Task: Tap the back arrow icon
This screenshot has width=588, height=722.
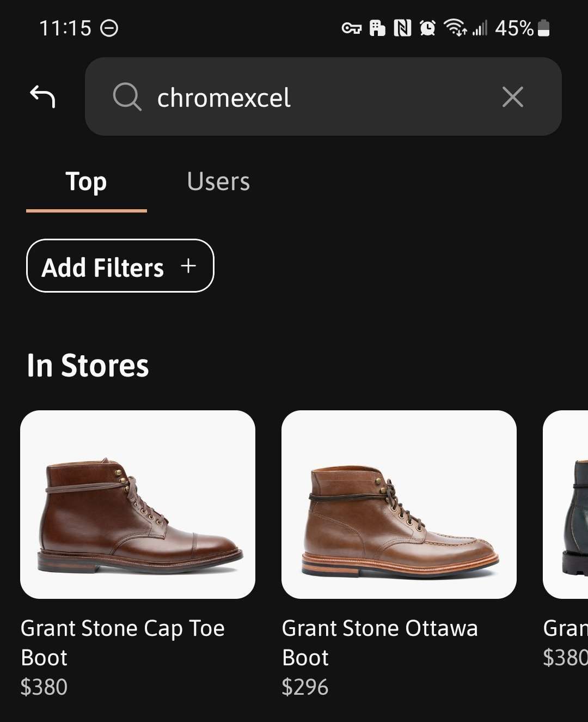Action: point(42,96)
